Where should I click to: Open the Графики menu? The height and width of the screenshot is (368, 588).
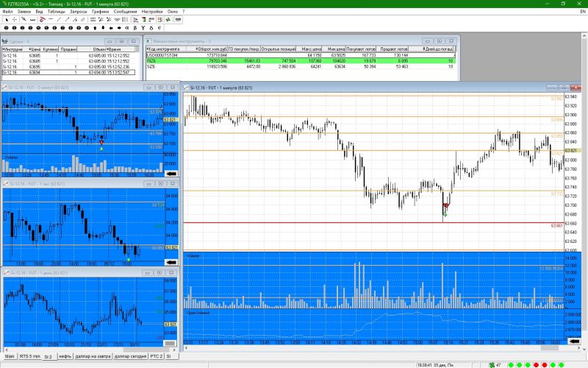[101, 11]
